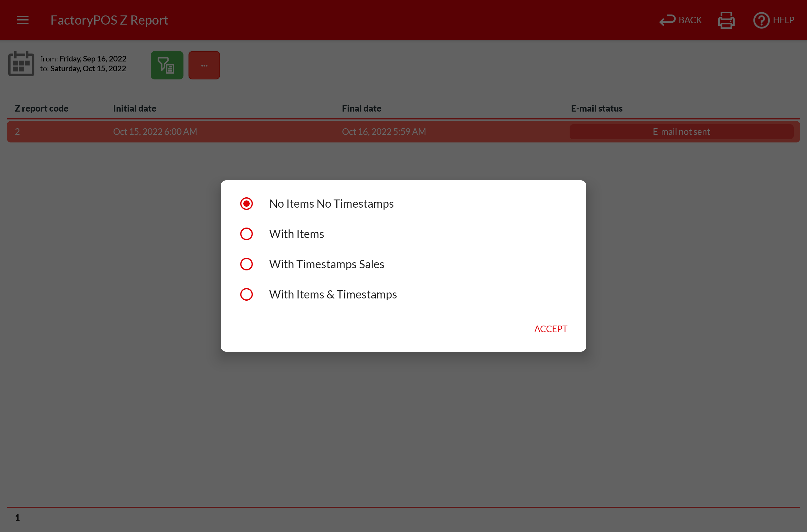Click the E-mail not sent status
807x532 pixels.
[x=681, y=132]
